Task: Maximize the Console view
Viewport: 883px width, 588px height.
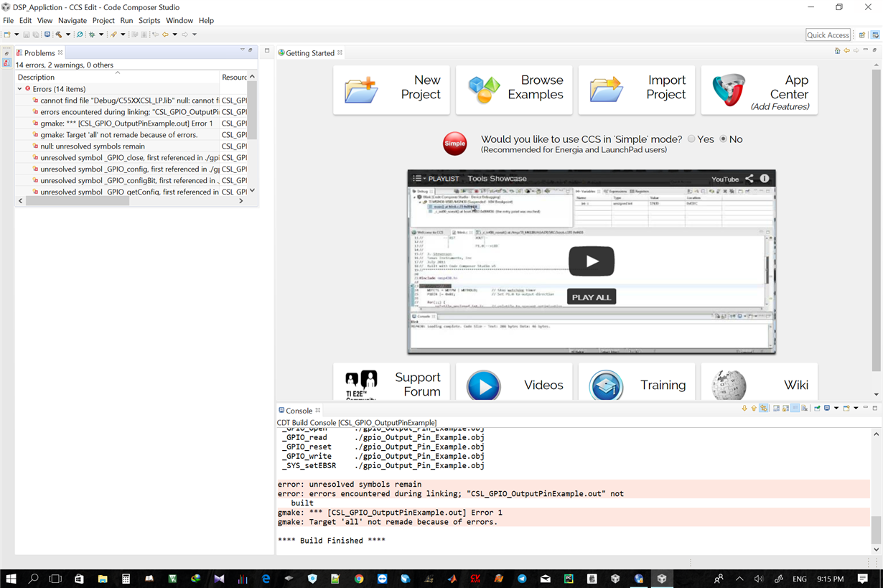Action: 875,408
